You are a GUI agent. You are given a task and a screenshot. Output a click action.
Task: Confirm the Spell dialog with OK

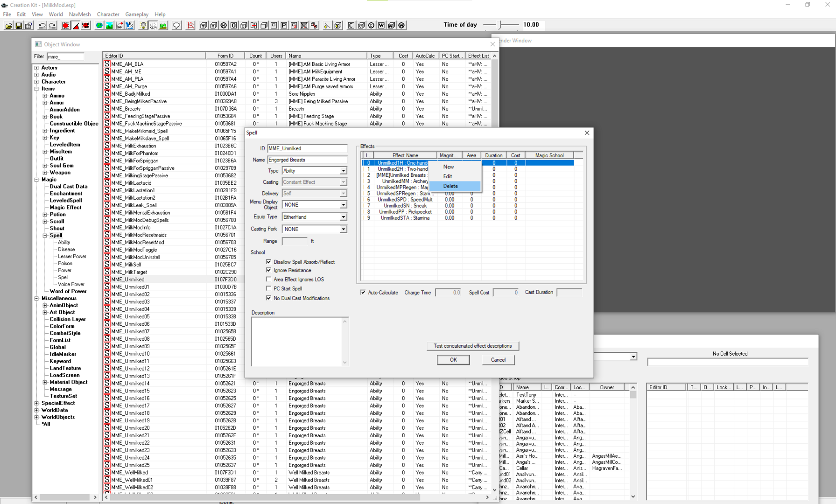pos(453,360)
